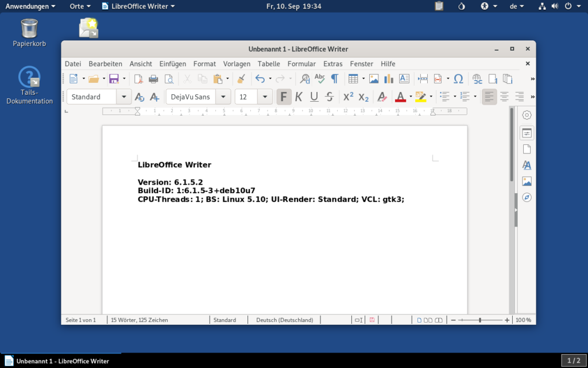Viewport: 588px width, 368px height.
Task: Open the Anwendungen menu in the top bar
Action: coord(30,6)
